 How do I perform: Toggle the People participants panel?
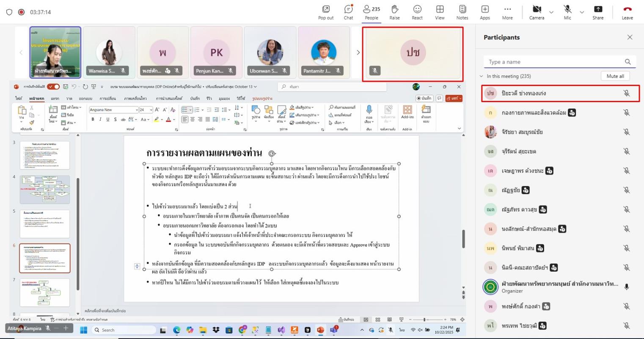372,12
